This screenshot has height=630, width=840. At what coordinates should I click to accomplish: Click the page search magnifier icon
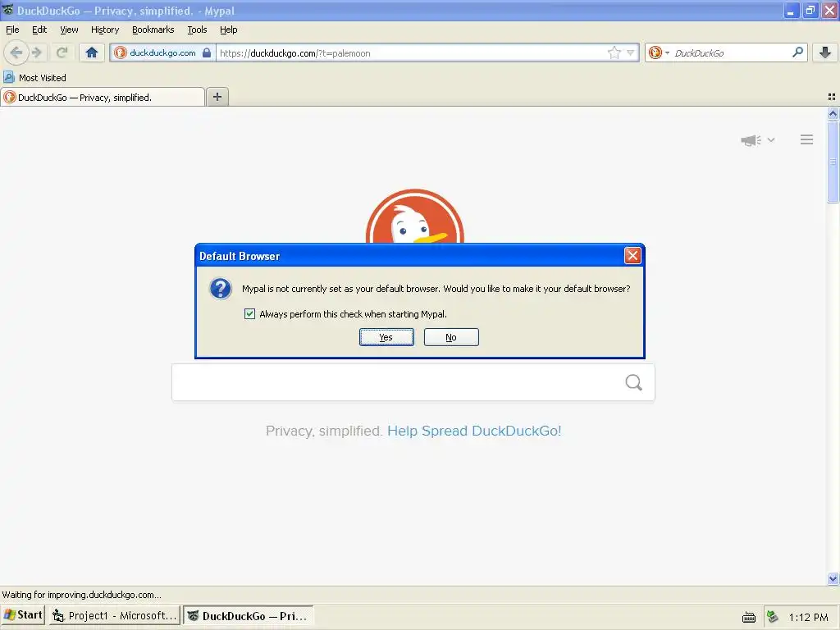pos(633,382)
